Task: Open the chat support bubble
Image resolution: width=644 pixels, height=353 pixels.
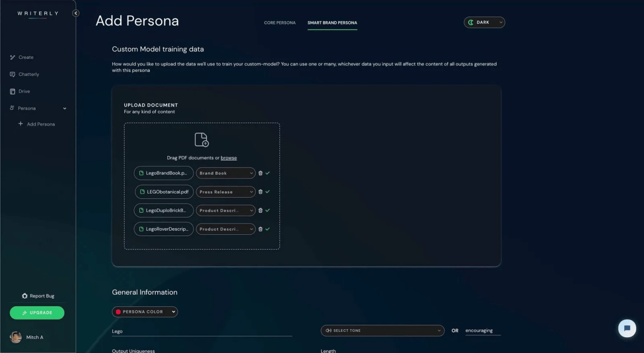Action: (627, 328)
